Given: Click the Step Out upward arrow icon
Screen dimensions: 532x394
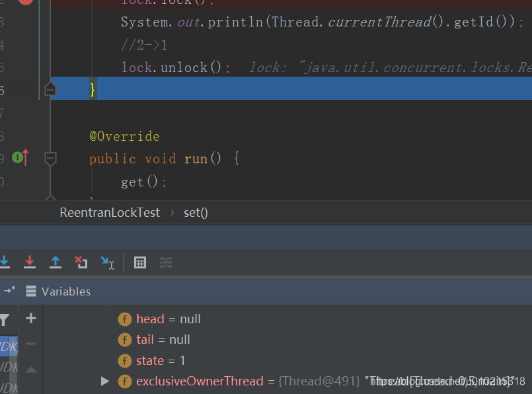Looking at the screenshot, I should coord(56,262).
